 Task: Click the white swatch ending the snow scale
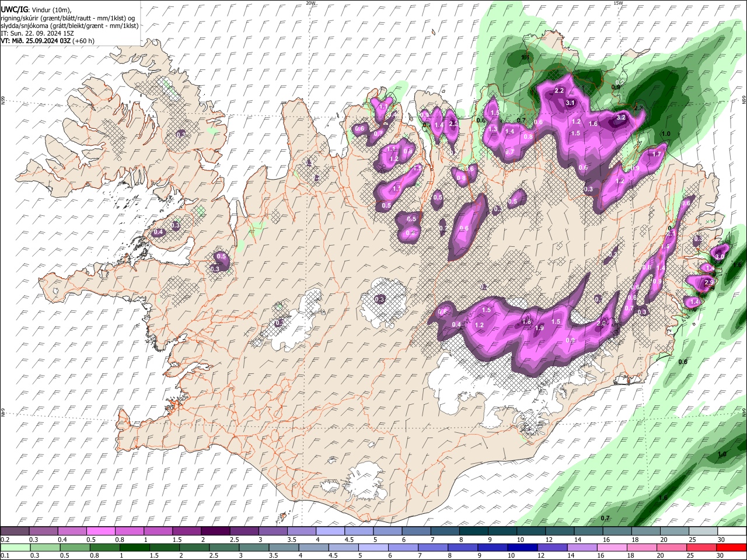731,531
